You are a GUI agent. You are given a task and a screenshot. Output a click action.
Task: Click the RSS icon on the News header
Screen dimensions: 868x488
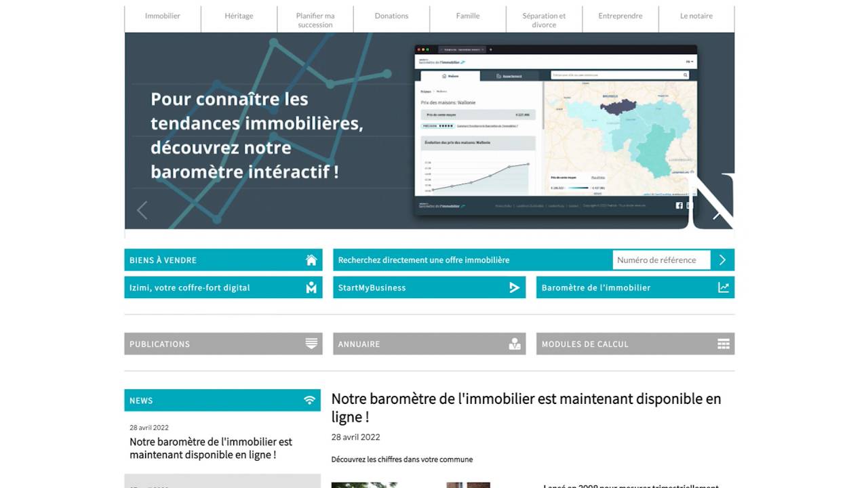click(x=310, y=400)
